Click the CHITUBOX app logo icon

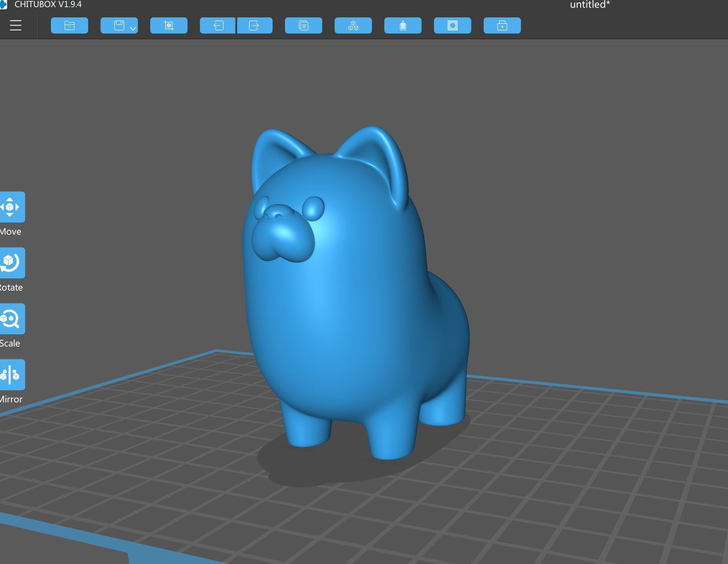(3, 5)
